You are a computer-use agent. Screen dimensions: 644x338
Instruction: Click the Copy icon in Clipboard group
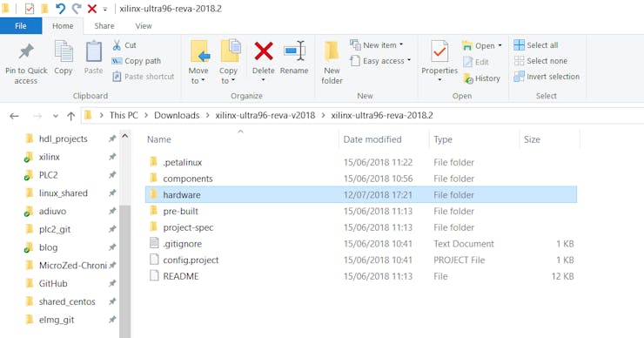click(x=64, y=51)
